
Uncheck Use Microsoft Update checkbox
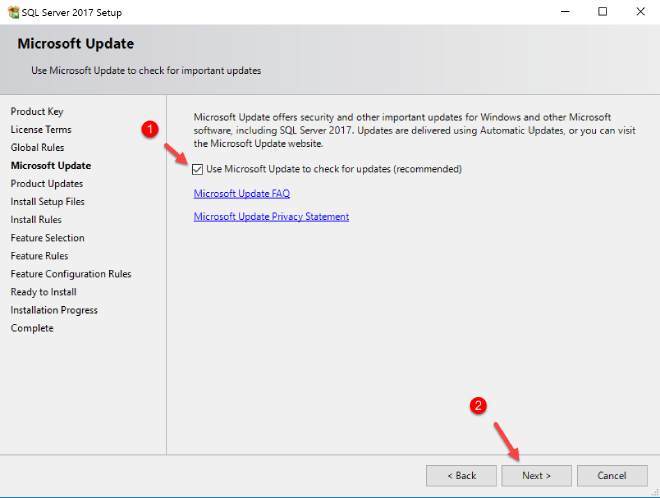click(x=198, y=169)
